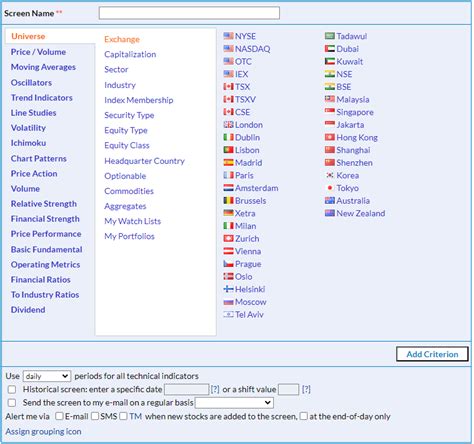
Task: Open the daily periods dropdown
Action: 47,376
